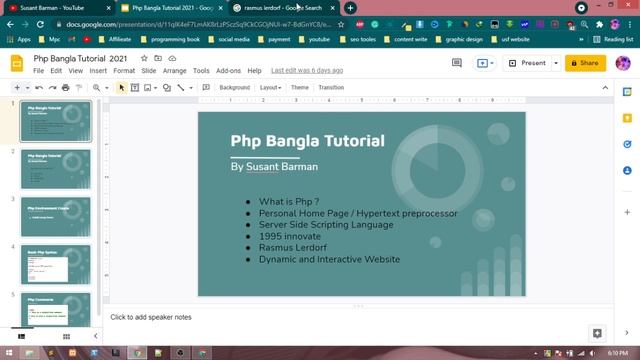Open the Last edit was 6 days ago link
The height and width of the screenshot is (360, 640).
(x=307, y=71)
